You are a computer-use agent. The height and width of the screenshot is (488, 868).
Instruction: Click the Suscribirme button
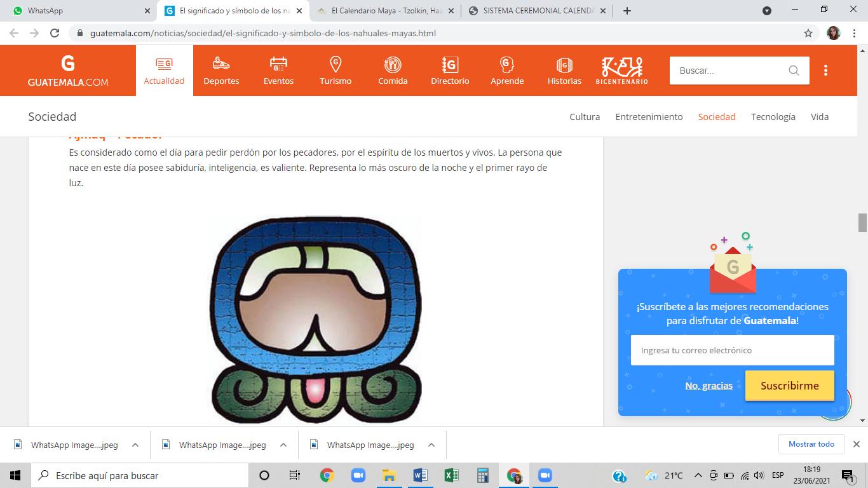tap(790, 386)
